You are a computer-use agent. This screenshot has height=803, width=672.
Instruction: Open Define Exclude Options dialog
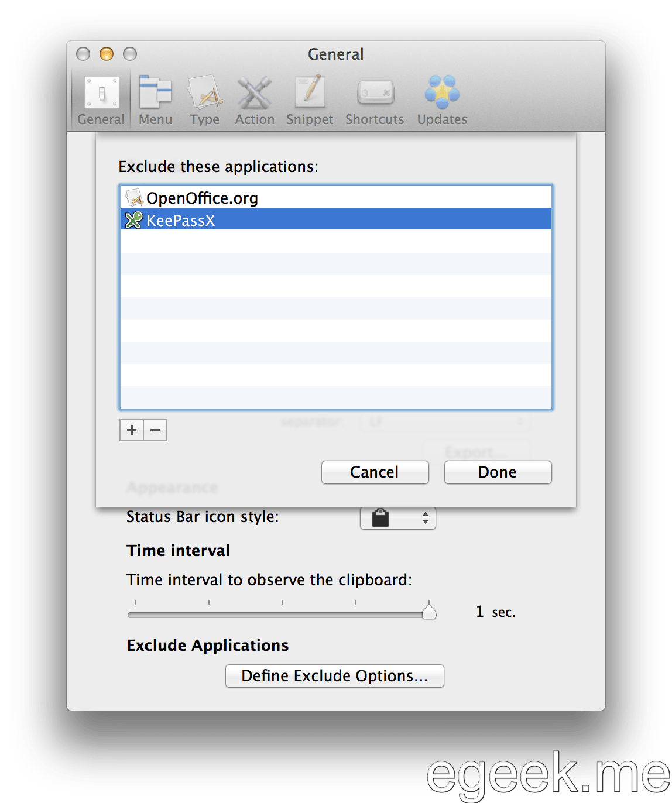click(x=334, y=676)
